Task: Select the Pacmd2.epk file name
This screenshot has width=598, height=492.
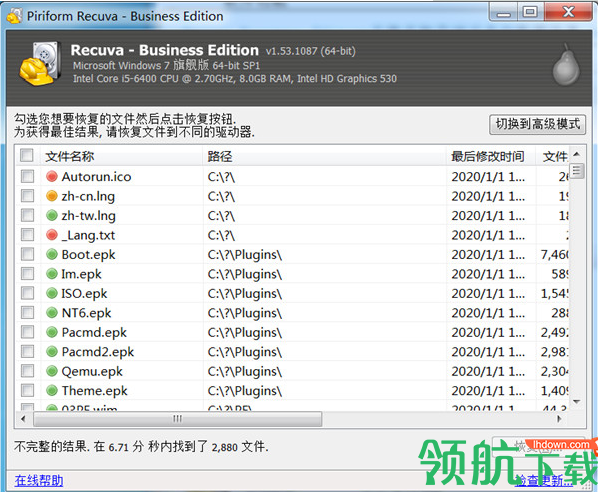Action: click(98, 352)
